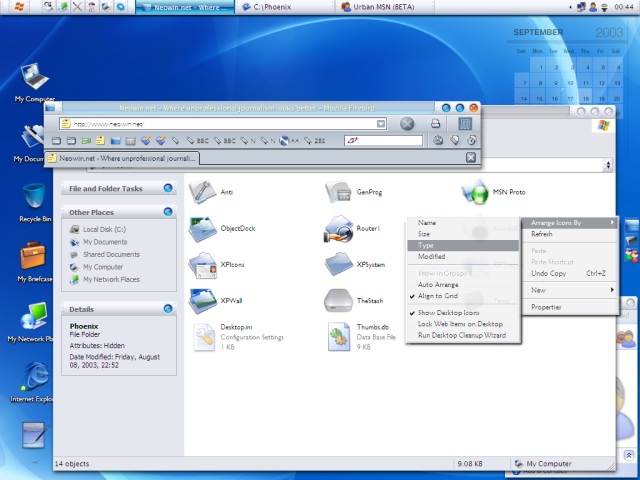640x480 pixels.
Task: Open the XPWall folder
Action: (x=203, y=300)
